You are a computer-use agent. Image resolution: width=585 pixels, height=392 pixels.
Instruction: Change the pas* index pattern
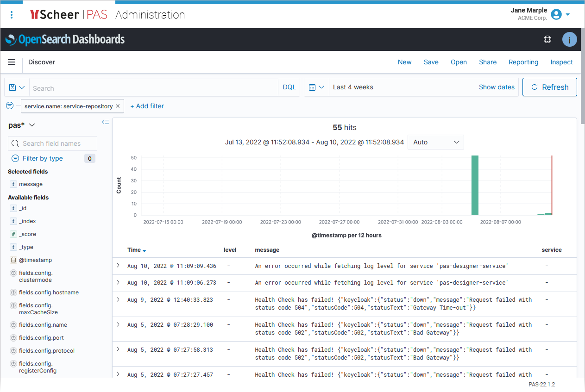click(22, 125)
